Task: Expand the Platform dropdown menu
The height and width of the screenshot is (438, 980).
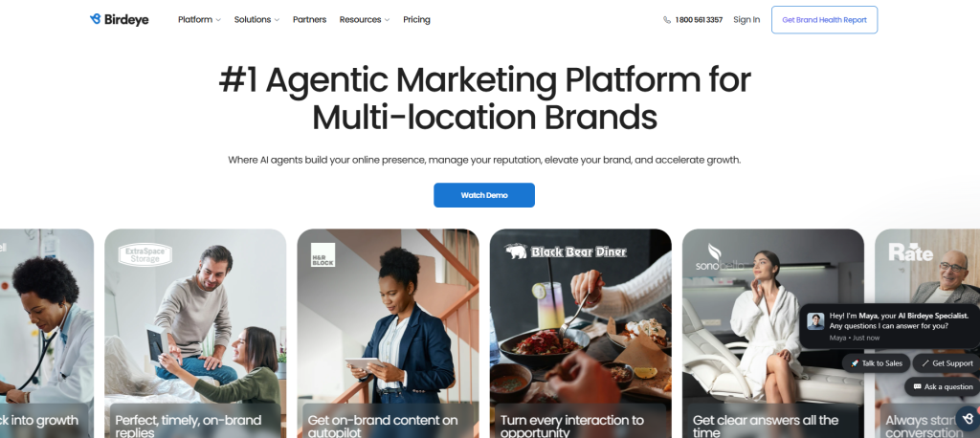Action: (x=199, y=20)
